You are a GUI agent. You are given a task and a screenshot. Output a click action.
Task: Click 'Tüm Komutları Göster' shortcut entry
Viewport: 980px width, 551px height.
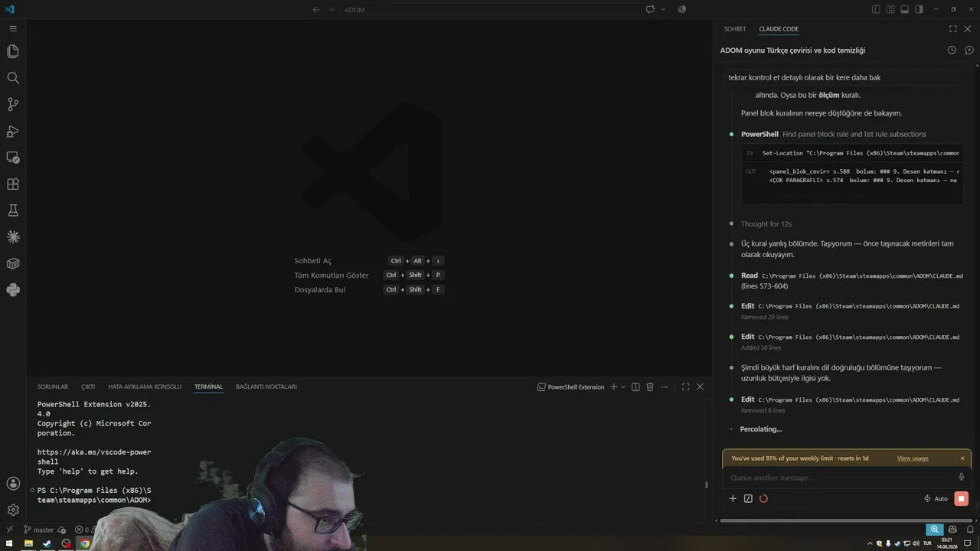(x=332, y=275)
